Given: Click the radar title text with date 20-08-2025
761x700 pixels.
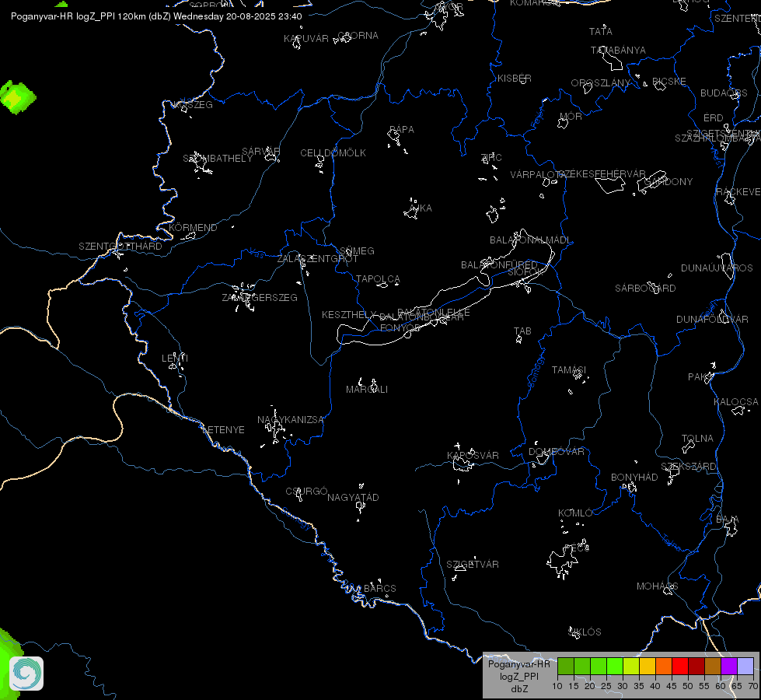Looking at the screenshot, I should tap(156, 16).
